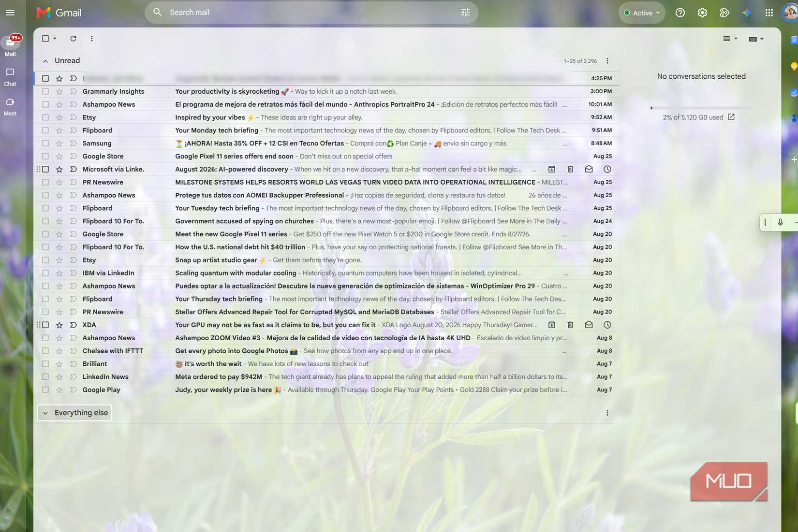This screenshot has height=532, width=798.
Task: Click the select-all checkbox in toolbar
Action: pos(45,39)
